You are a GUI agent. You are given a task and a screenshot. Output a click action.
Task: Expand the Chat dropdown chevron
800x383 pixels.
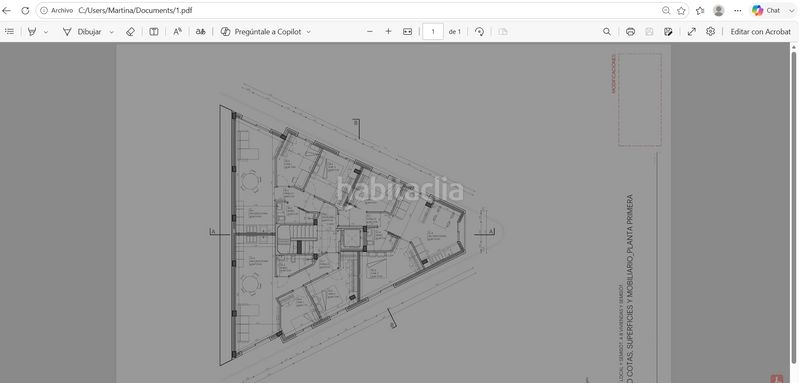791,11
